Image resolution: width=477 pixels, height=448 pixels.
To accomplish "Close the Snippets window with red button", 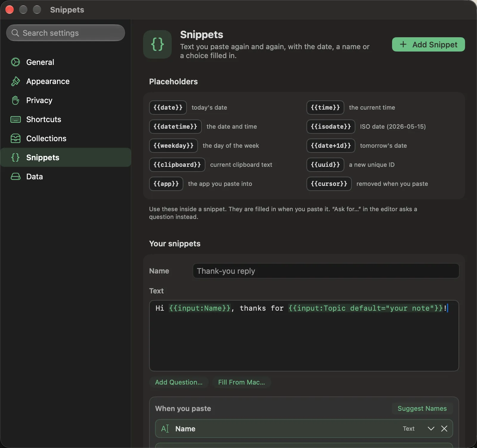I will point(10,10).
